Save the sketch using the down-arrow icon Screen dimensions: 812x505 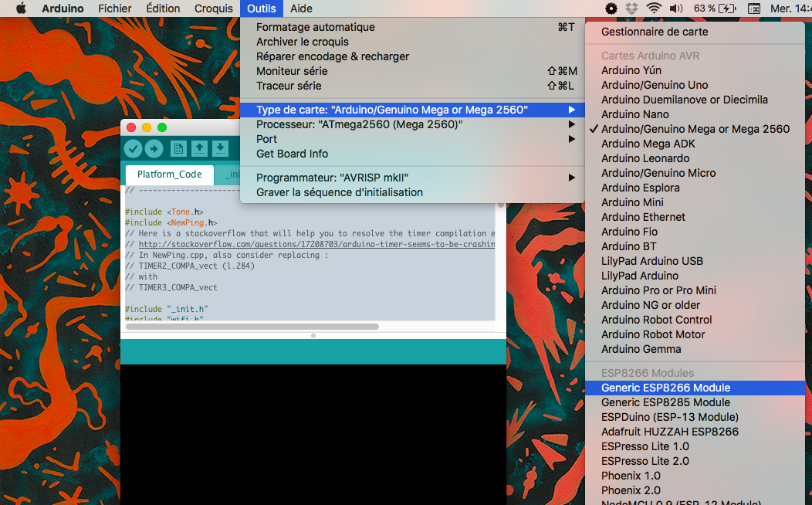(220, 149)
